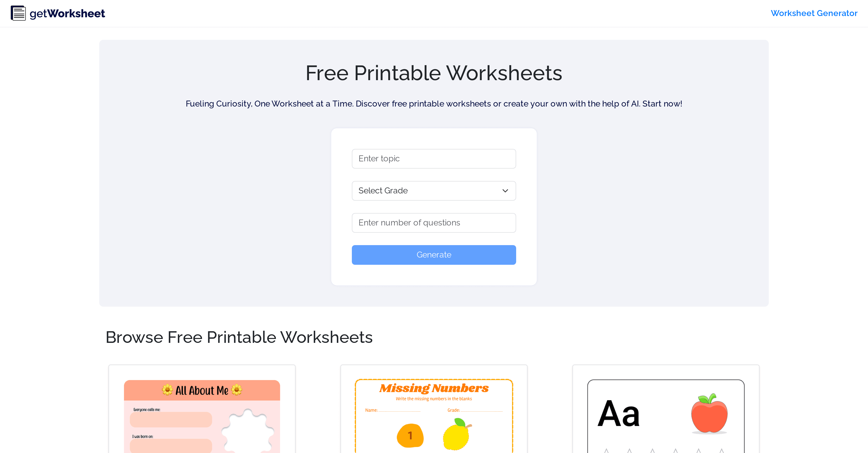Open the Missing Numbers worksheet
This screenshot has width=868, height=453.
tap(434, 408)
